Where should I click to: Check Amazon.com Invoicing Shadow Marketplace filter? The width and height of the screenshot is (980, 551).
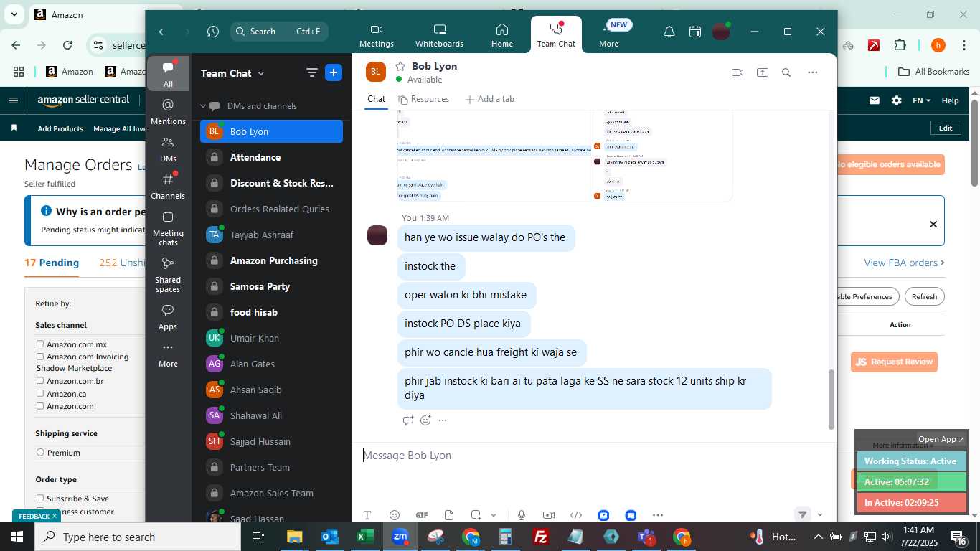coord(40,357)
